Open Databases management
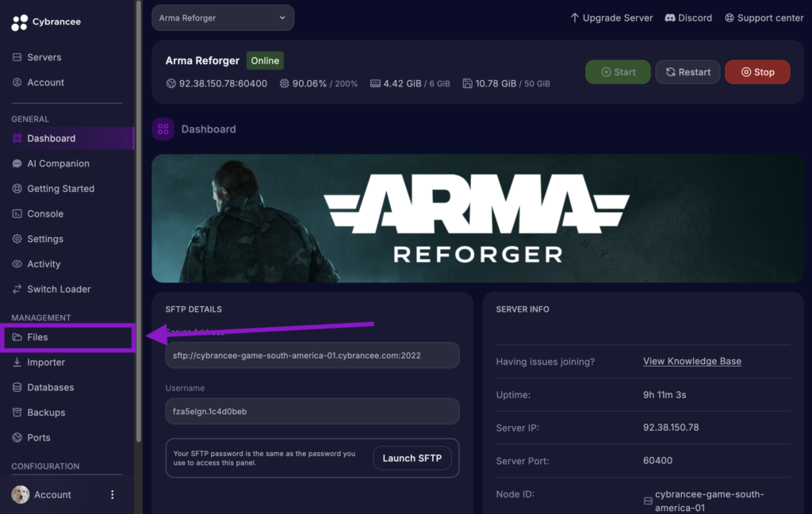 (50, 388)
